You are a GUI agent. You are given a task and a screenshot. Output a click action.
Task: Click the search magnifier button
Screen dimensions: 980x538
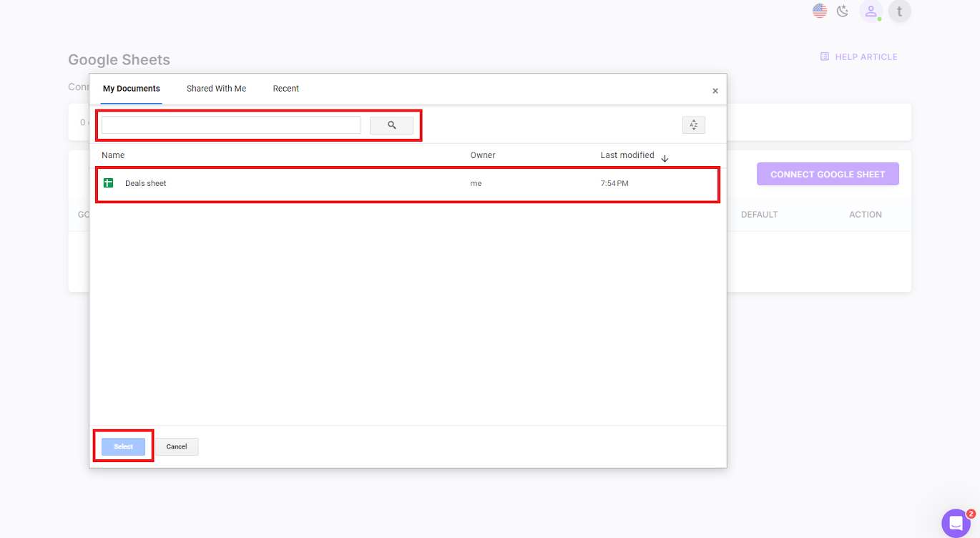coord(391,124)
